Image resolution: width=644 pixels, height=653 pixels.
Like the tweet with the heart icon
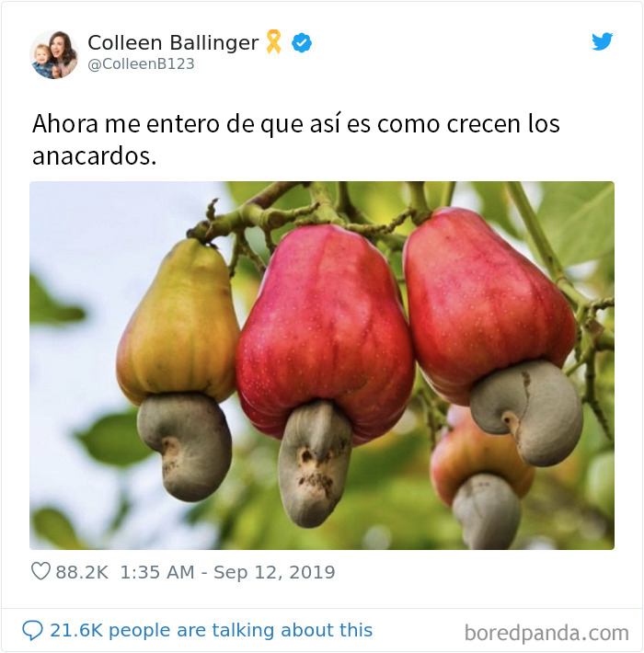click(x=40, y=571)
